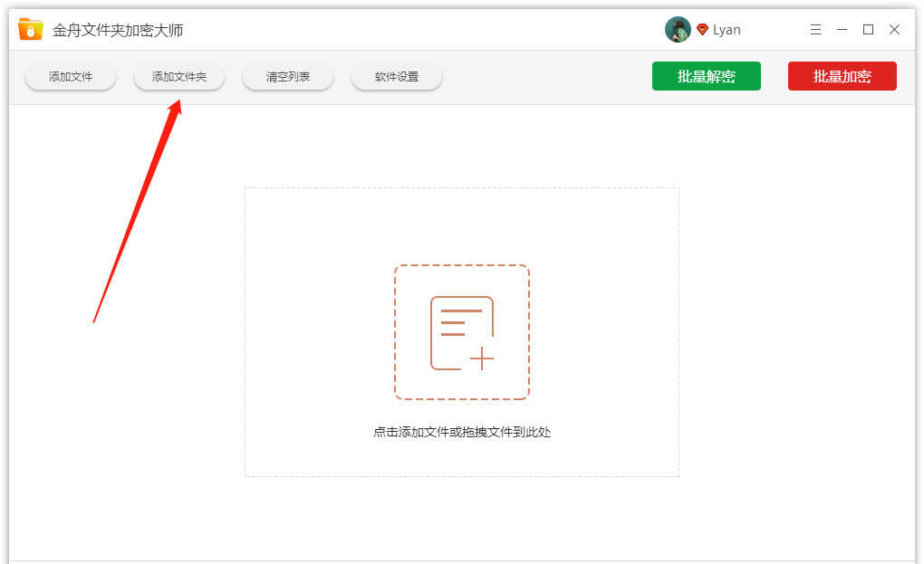Click the orange folder app logo

(31, 30)
